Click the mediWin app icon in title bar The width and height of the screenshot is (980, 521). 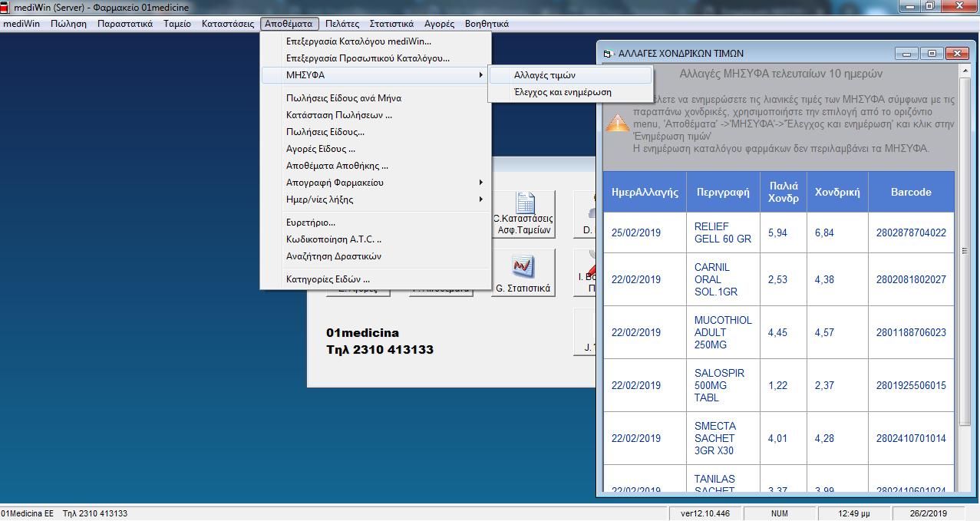tap(5, 8)
